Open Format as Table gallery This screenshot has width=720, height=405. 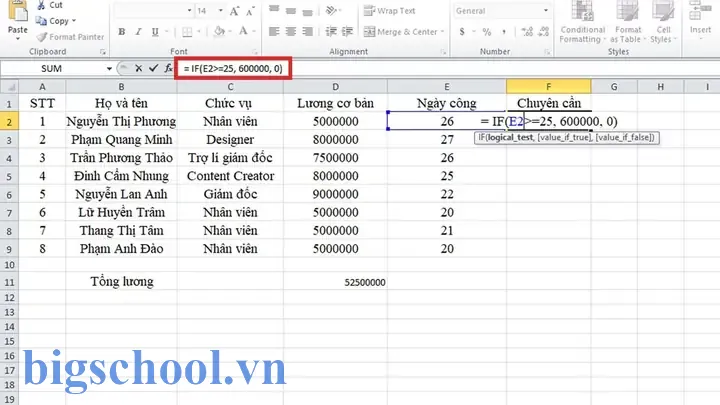click(x=628, y=22)
